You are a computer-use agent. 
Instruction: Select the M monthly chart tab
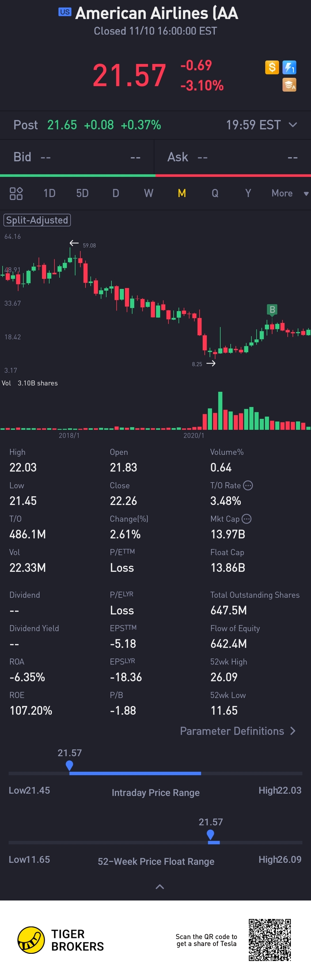point(182,193)
